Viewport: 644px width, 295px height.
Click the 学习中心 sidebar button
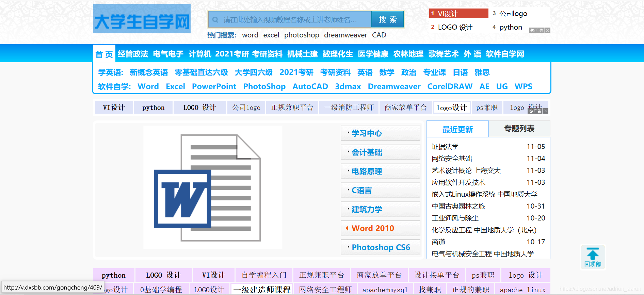(381, 133)
